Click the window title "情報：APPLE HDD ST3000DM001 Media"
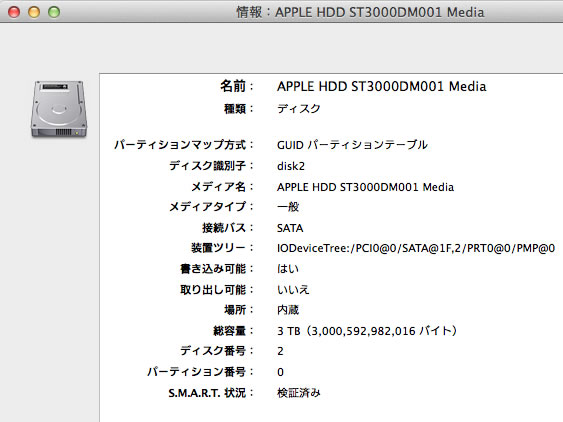 tap(360, 12)
